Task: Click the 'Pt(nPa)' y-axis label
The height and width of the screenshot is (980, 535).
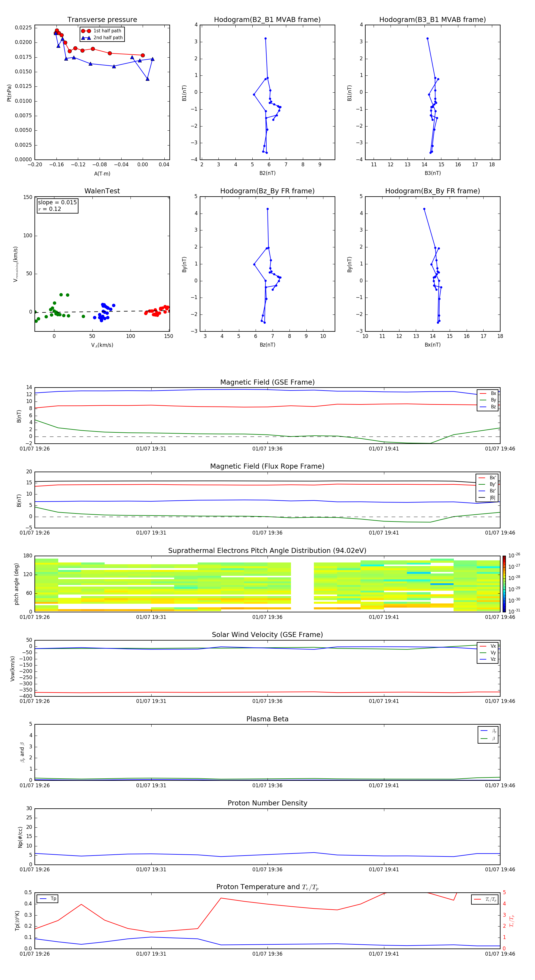Action: pos(9,93)
